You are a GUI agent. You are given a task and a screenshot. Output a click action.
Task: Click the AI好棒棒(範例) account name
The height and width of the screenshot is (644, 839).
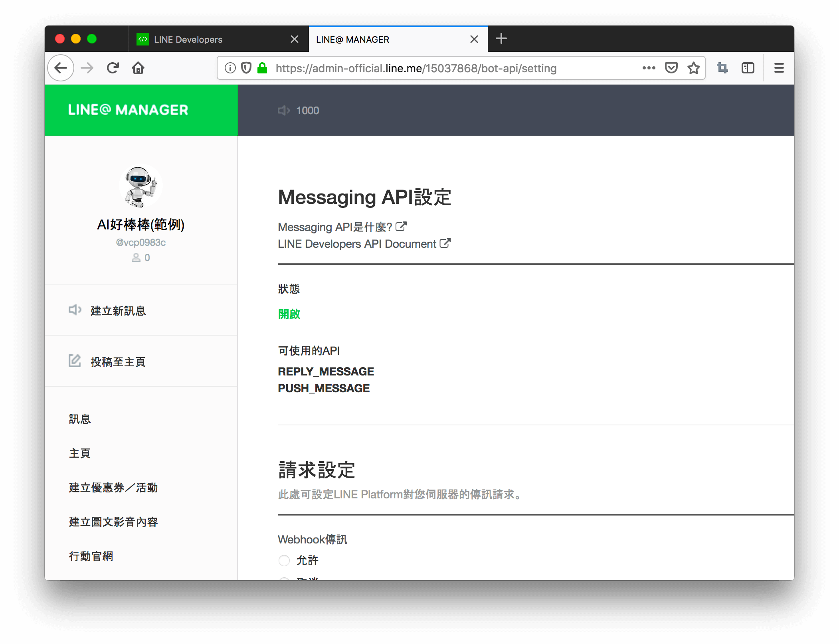[x=140, y=225]
